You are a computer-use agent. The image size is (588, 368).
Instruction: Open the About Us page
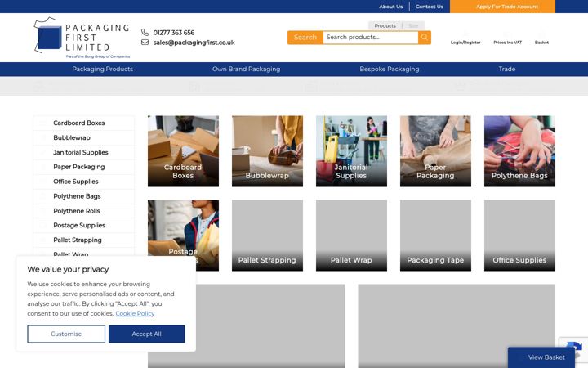390,7
